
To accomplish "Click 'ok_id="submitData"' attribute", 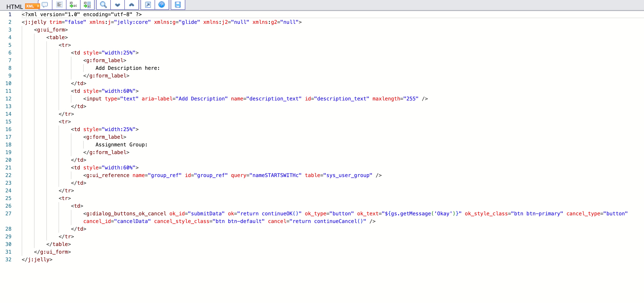I will pyautogui.click(x=197, y=214).
